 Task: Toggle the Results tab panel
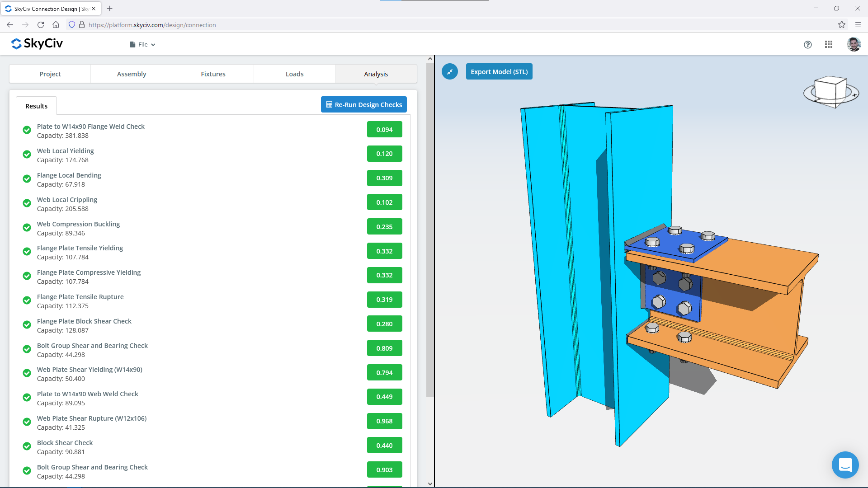click(36, 105)
